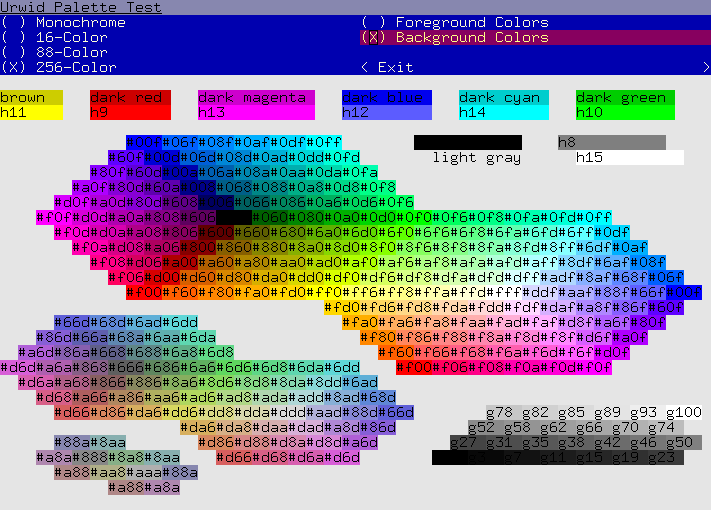Pick the h14 cyan swatch
The image size is (711, 510).
coord(504,112)
